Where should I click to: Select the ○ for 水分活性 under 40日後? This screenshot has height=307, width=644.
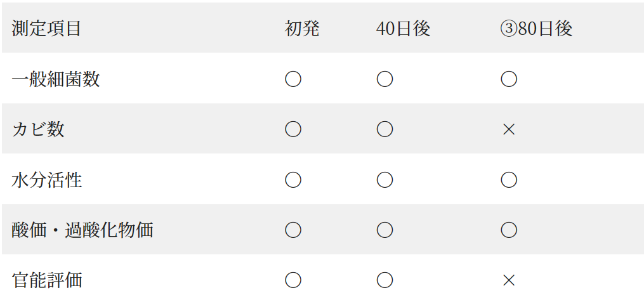pos(384,180)
